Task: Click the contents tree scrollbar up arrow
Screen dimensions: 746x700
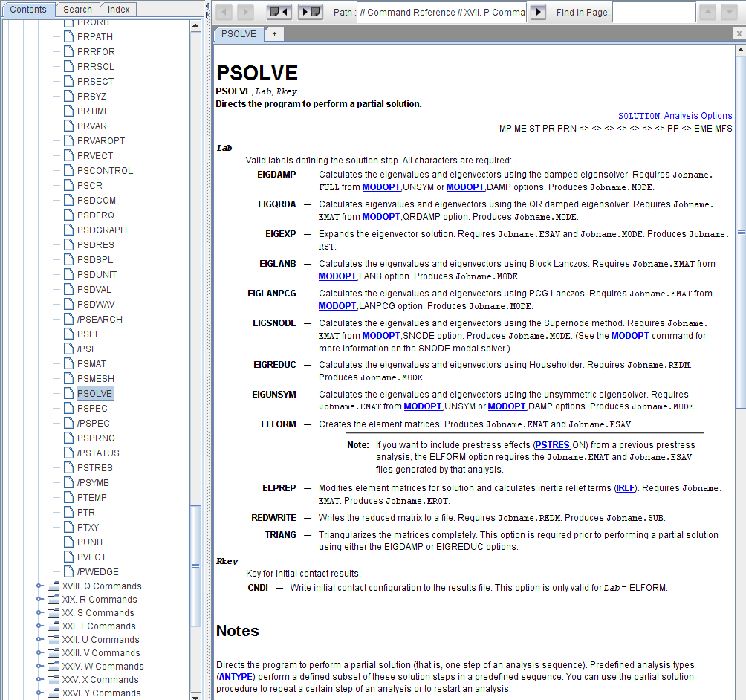Action: point(195,25)
